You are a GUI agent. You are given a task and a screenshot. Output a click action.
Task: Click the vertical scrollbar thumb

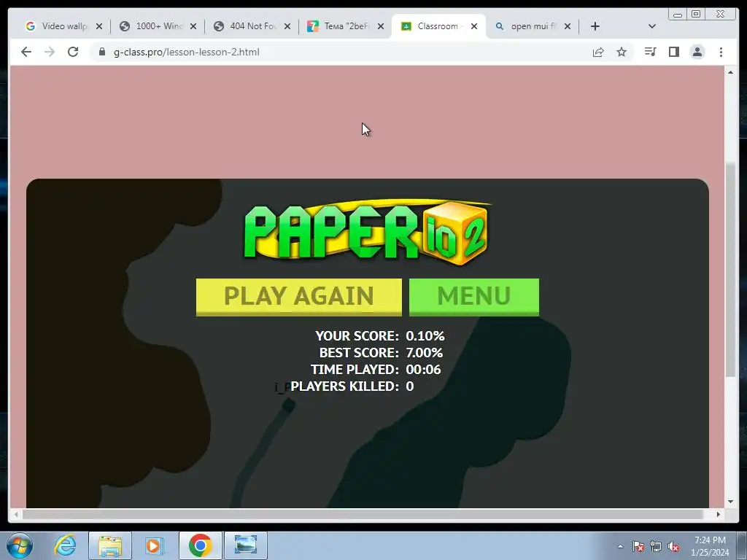[730, 270]
